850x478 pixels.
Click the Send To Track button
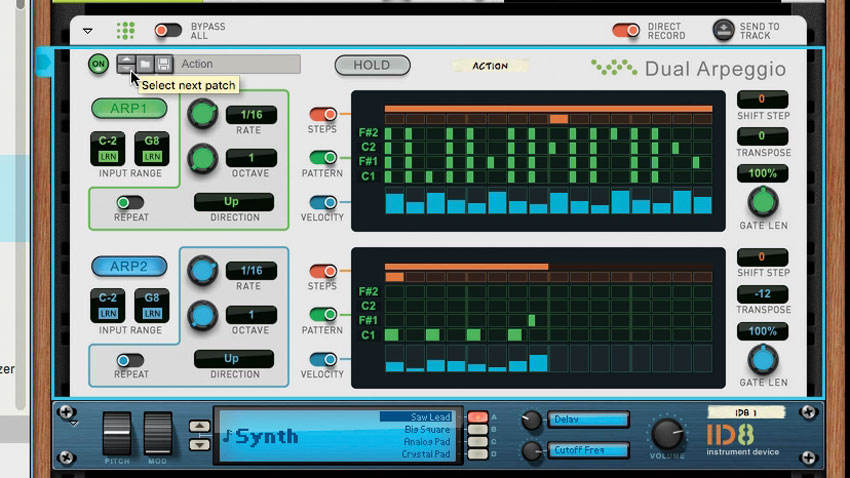[723, 30]
